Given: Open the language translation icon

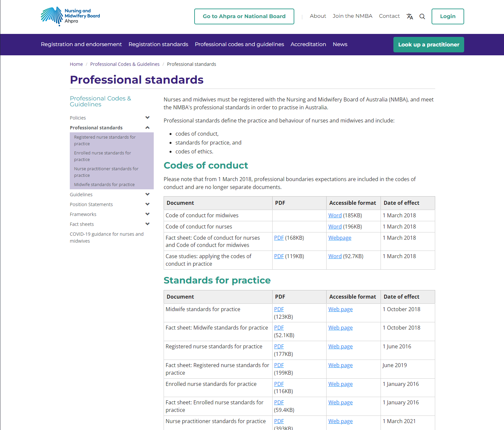Looking at the screenshot, I should tap(410, 16).
